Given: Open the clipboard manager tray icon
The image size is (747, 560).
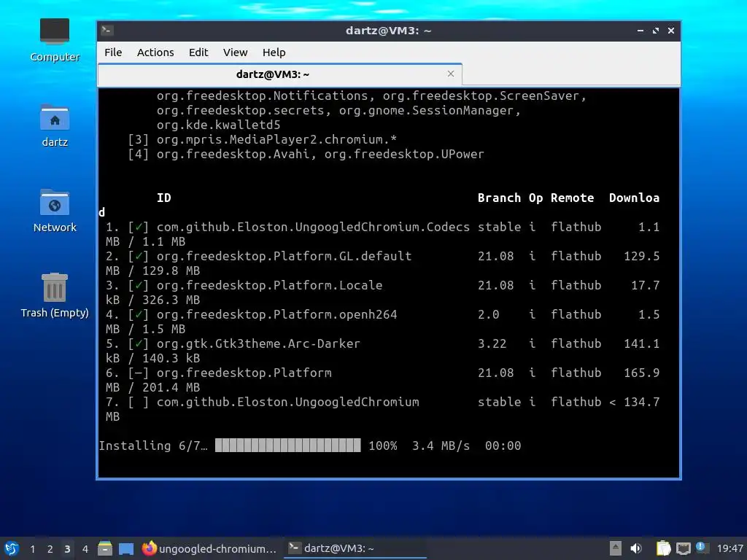Looking at the screenshot, I should [x=663, y=548].
